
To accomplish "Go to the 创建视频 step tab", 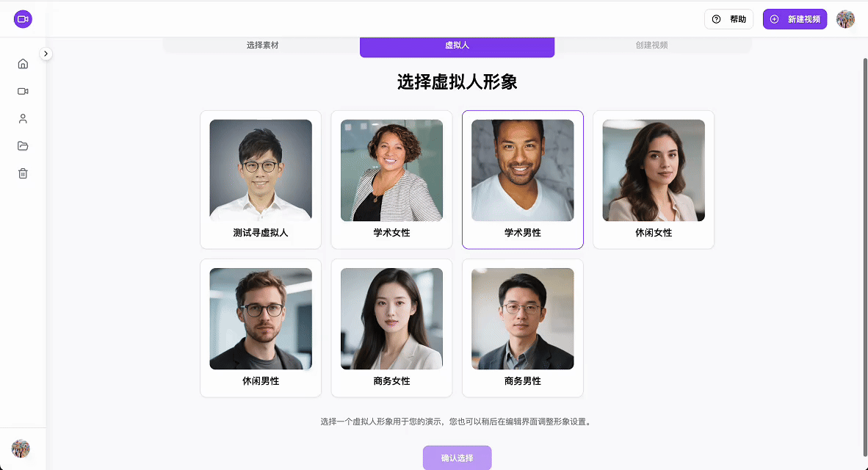I will (651, 46).
